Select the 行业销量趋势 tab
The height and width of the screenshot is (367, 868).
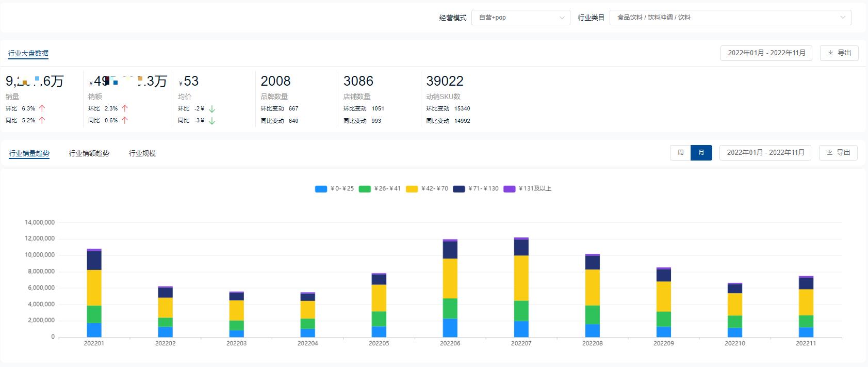point(29,153)
